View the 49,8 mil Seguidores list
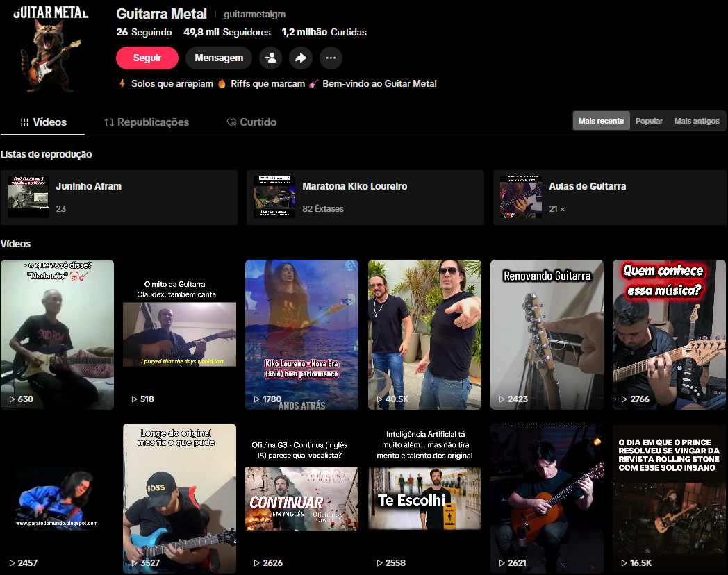This screenshot has width=728, height=575. click(226, 32)
